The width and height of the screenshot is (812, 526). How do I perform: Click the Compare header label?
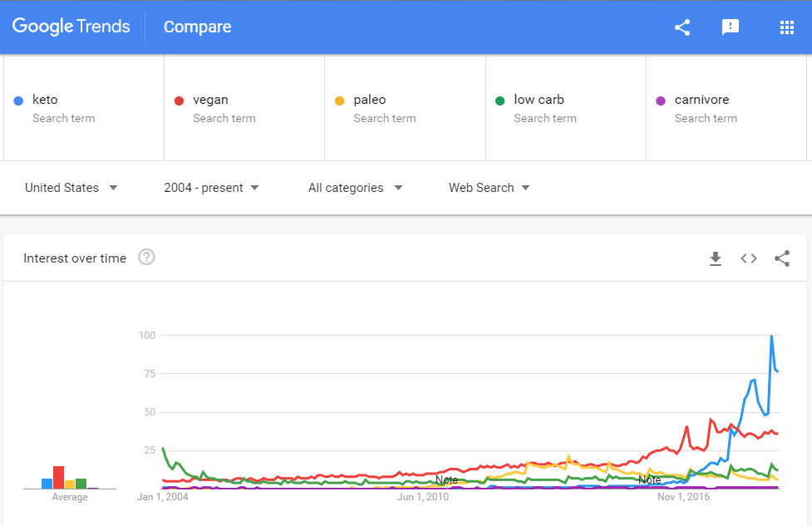coord(198,27)
